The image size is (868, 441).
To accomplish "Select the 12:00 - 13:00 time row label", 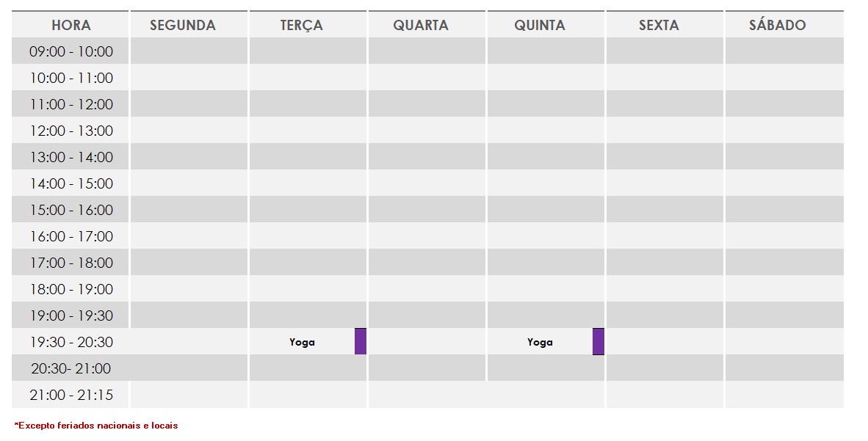I will (71, 131).
